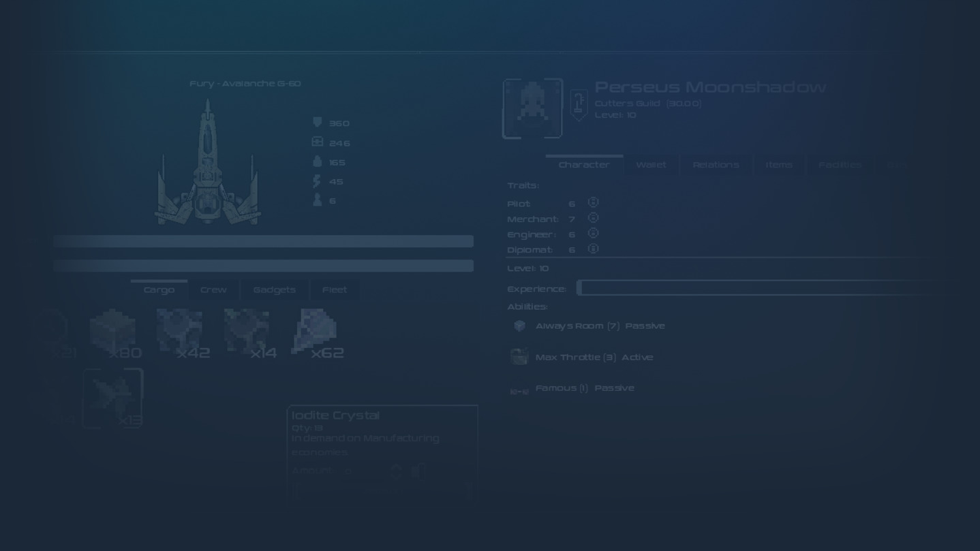Click the crew person stat icon 6
Viewport: 980px width, 551px height.
pos(317,200)
